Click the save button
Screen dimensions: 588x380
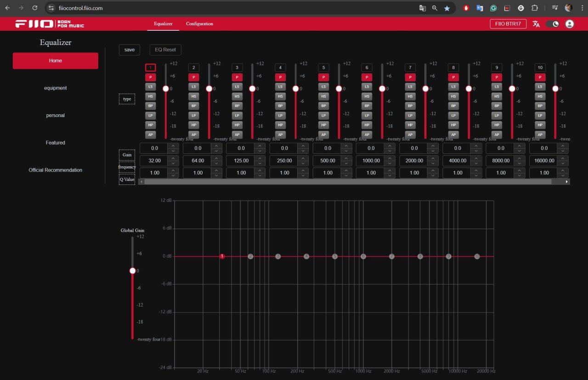point(130,50)
